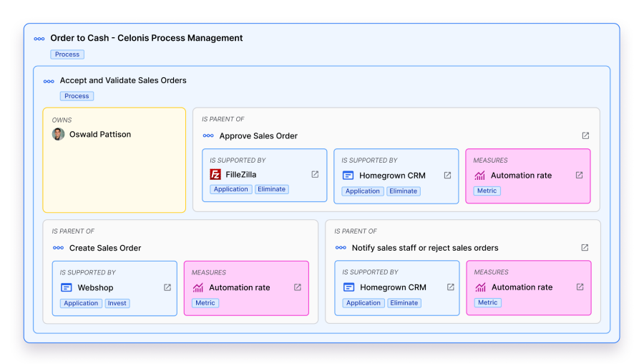Image resolution: width=644 pixels, height=364 pixels.
Task: Click MEASURES label in Approve Sales Order section
Action: (x=490, y=161)
